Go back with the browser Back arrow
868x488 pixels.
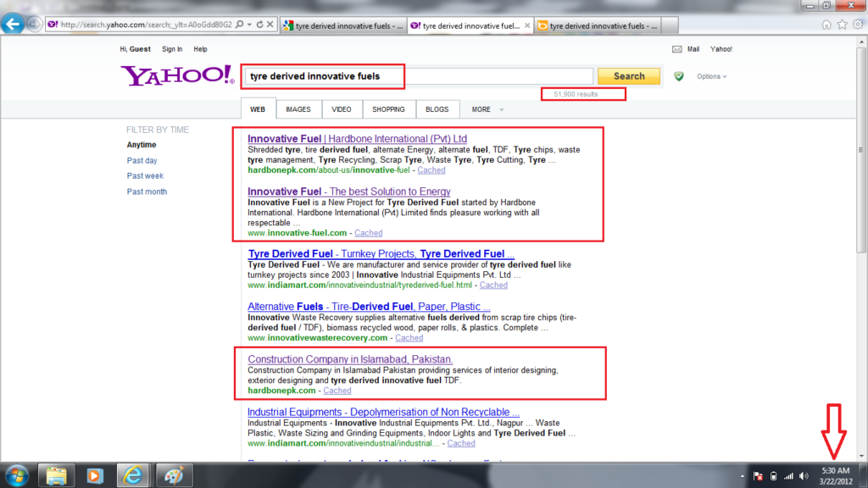click(13, 25)
